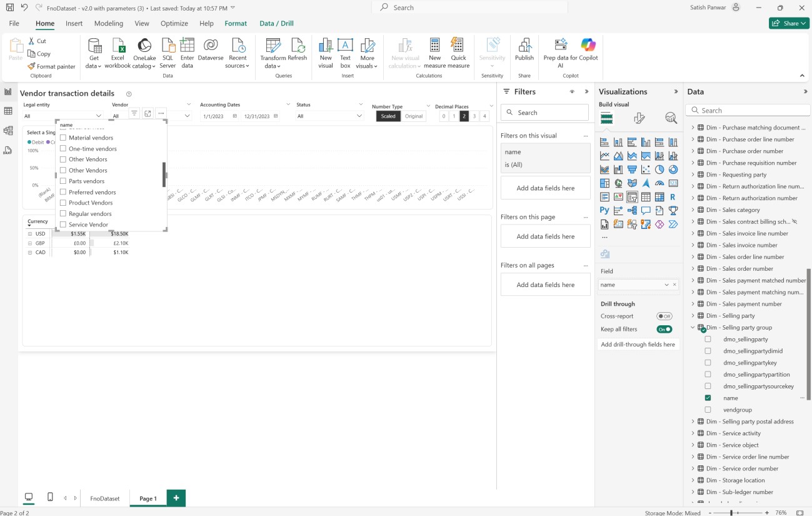
Task: Expand the Dim - Sales category table
Action: pyautogui.click(x=693, y=210)
